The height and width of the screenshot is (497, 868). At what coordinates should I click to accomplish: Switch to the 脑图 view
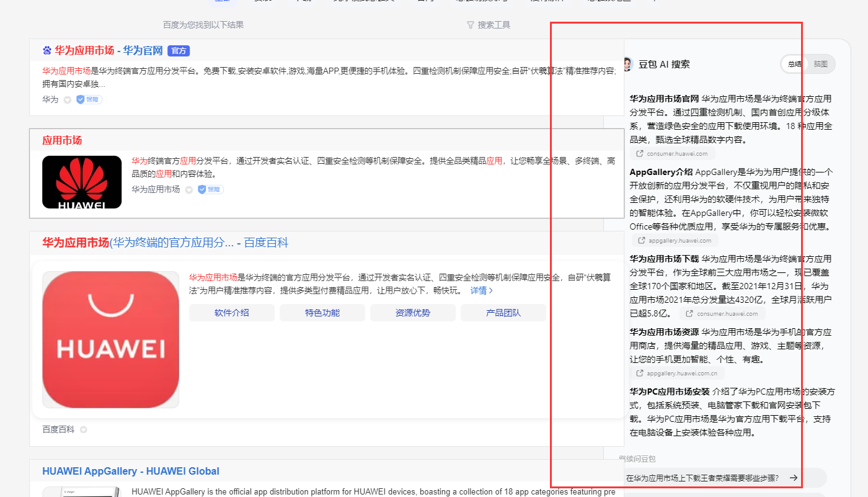point(821,64)
